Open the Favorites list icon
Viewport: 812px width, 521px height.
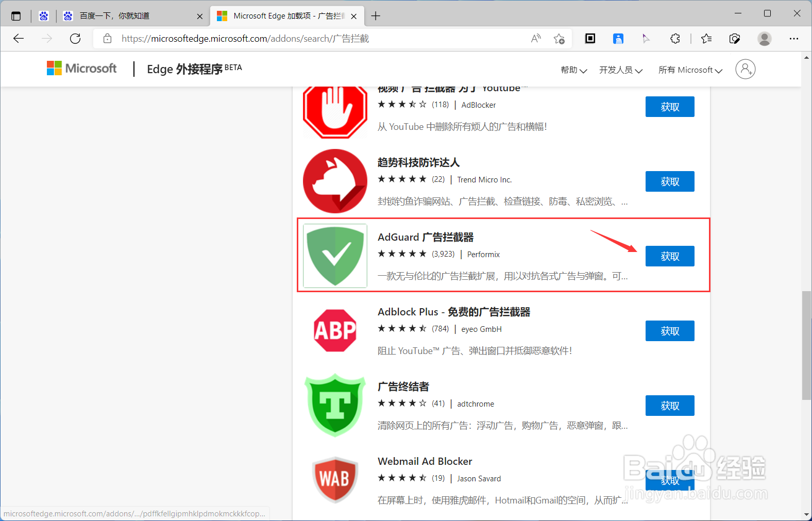[706, 38]
